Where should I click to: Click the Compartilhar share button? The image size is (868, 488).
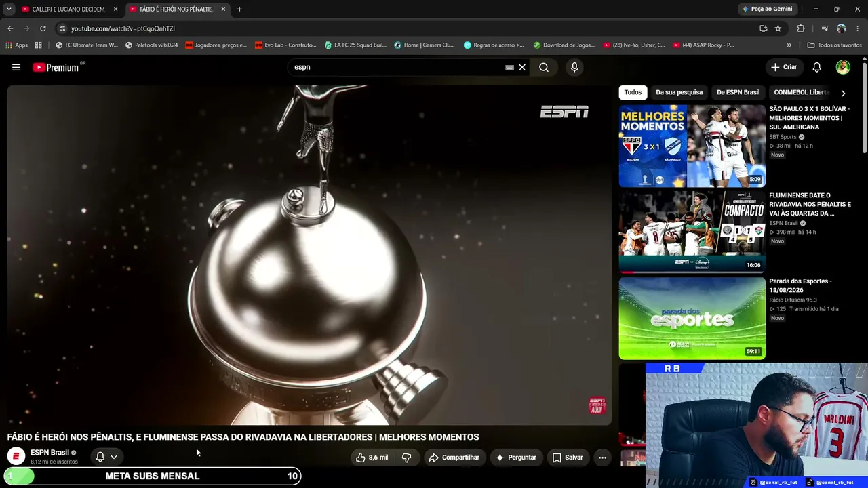pos(454,457)
